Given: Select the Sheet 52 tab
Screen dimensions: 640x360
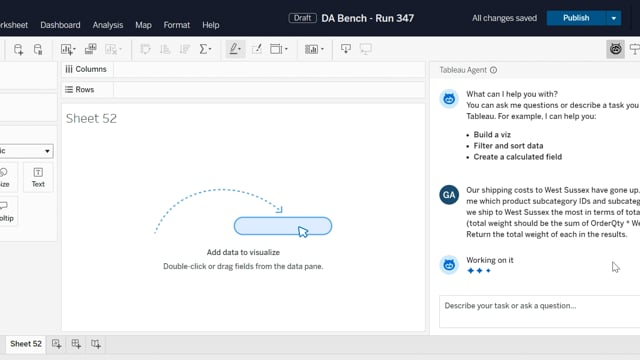Looking at the screenshot, I should click(26, 344).
